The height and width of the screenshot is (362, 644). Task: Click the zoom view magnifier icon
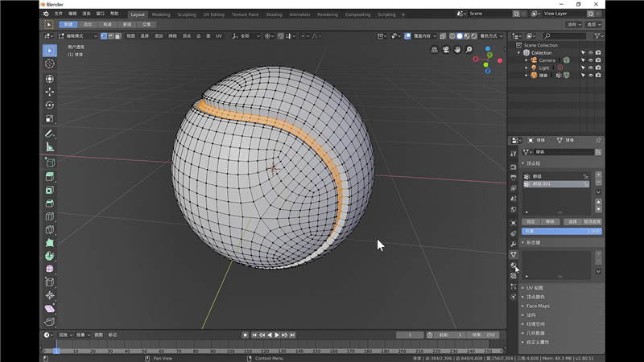coord(469,50)
